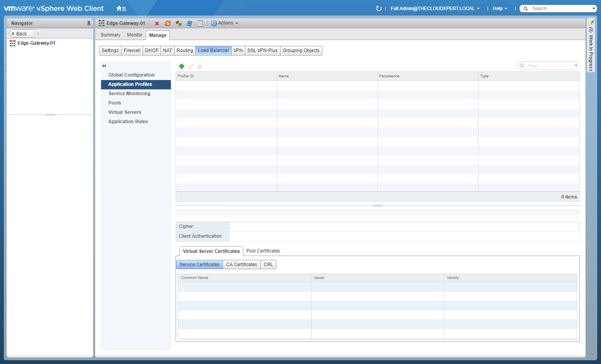This screenshot has height=364, width=601.
Task: Click the orange redeploy arrows icon
Action: [168, 24]
